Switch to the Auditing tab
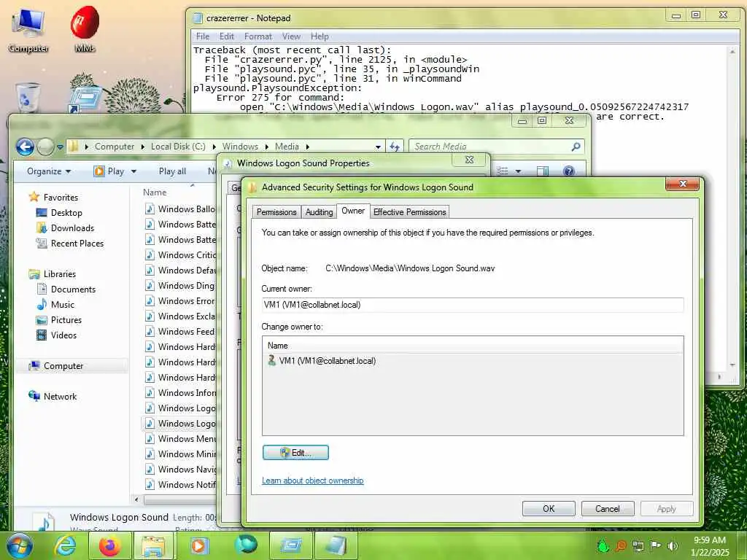747x560 pixels. click(x=319, y=212)
